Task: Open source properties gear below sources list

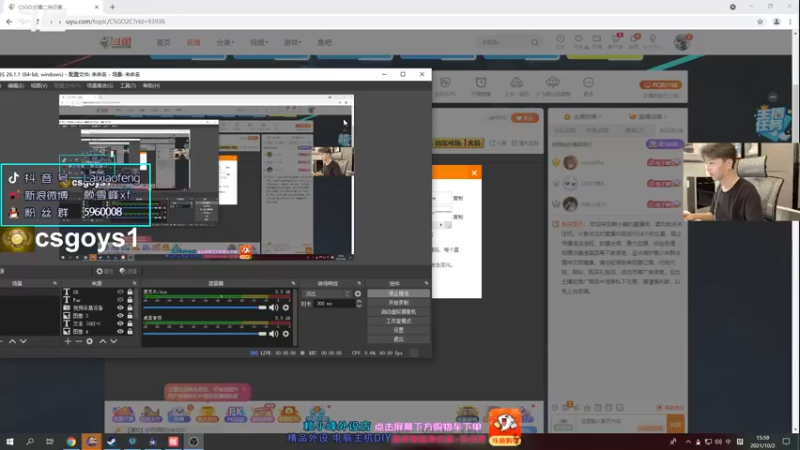Action: coord(90,341)
